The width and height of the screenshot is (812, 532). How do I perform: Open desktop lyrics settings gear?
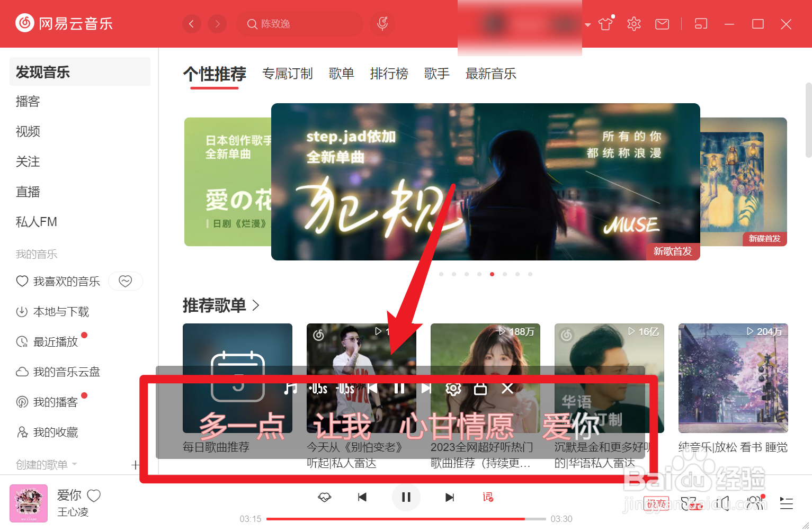pos(453,389)
